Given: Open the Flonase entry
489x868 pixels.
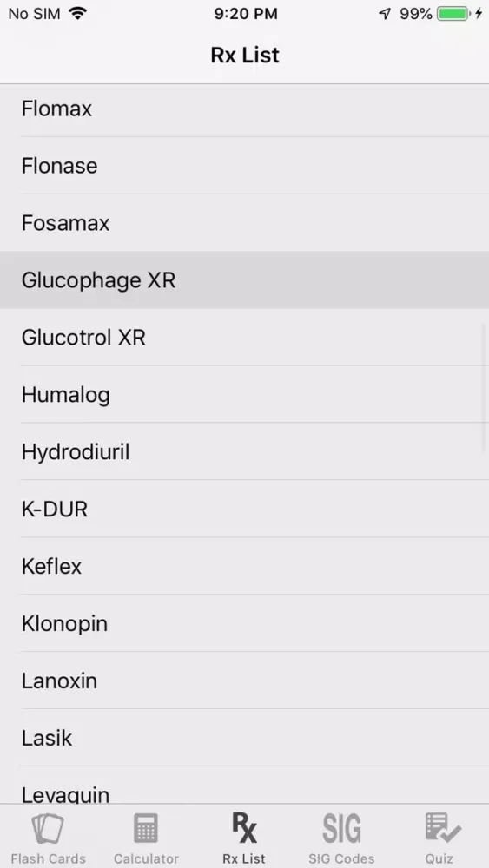Looking at the screenshot, I should [244, 166].
